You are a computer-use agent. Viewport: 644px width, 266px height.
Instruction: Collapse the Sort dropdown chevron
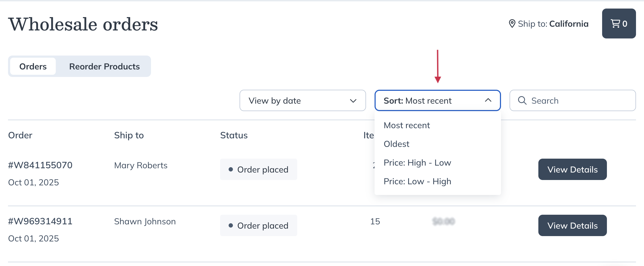pyautogui.click(x=488, y=100)
